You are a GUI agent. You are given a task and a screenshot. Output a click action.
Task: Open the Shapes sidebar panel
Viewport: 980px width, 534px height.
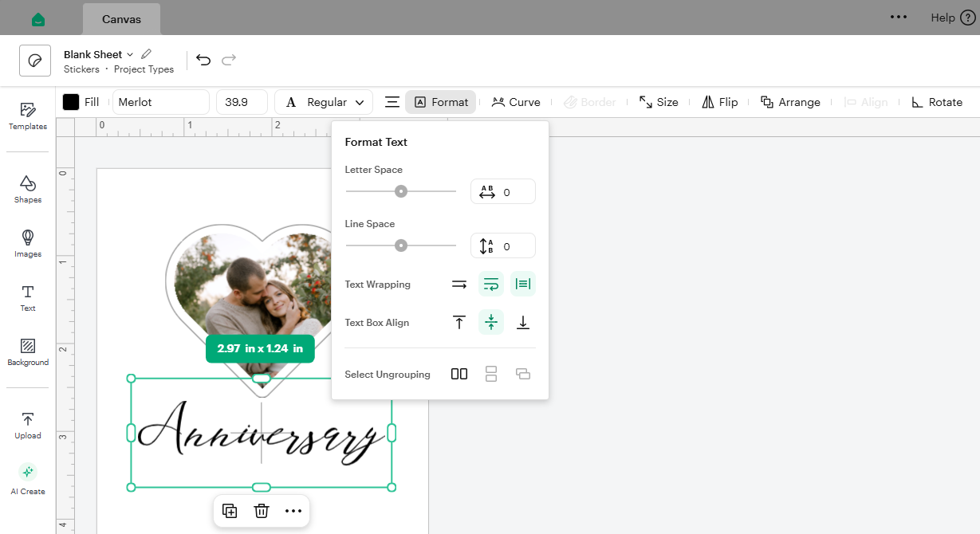click(x=28, y=190)
